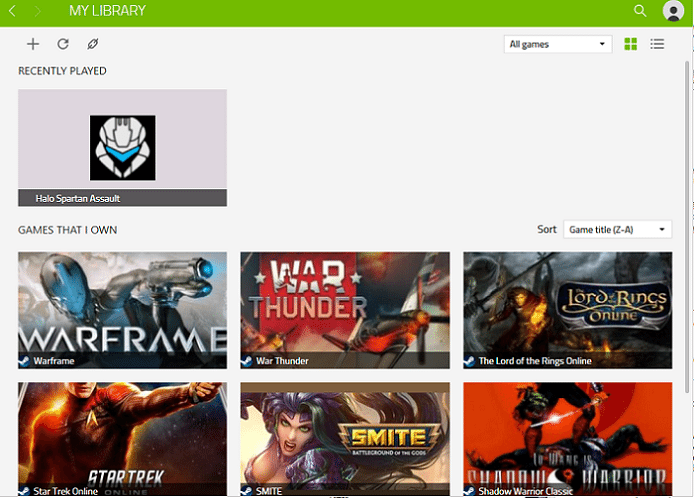694x498 pixels.
Task: Go back with the left arrow
Action: coord(12,11)
